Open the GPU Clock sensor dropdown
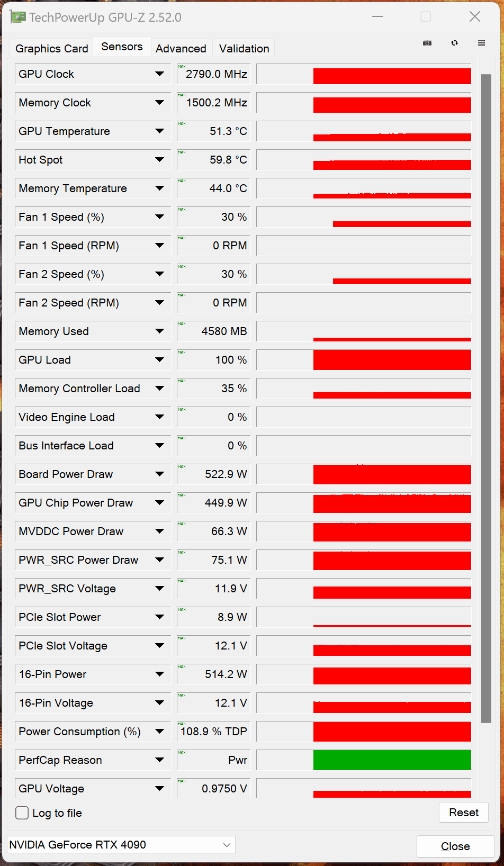 pos(159,74)
